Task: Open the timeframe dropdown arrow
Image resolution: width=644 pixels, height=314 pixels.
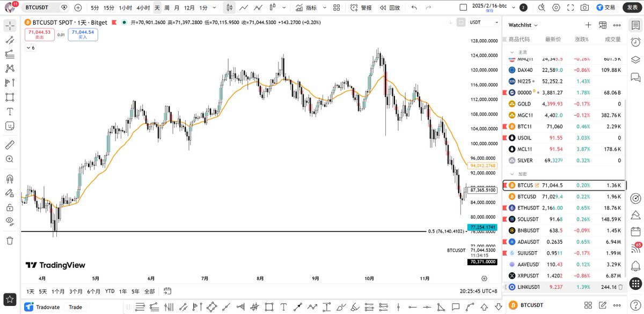Action: [215, 8]
